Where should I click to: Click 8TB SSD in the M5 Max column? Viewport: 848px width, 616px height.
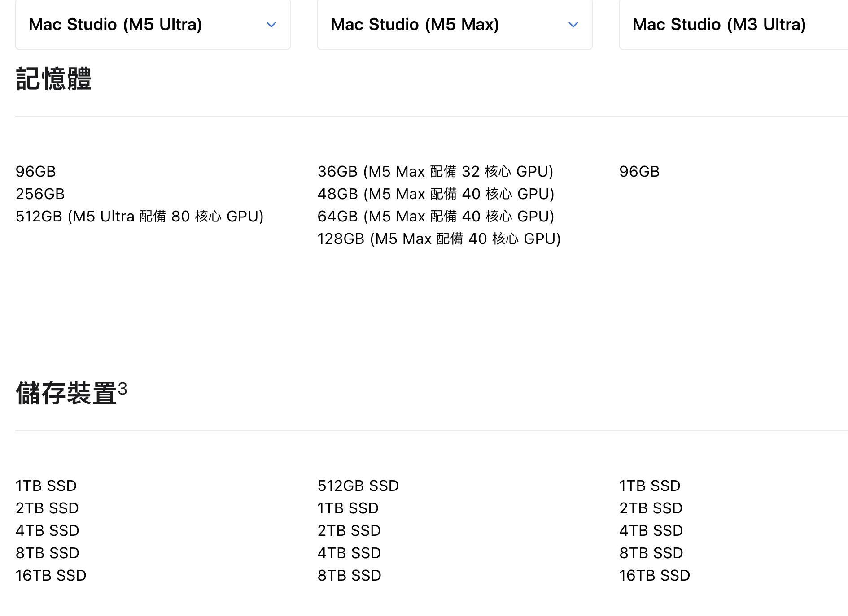click(x=350, y=575)
